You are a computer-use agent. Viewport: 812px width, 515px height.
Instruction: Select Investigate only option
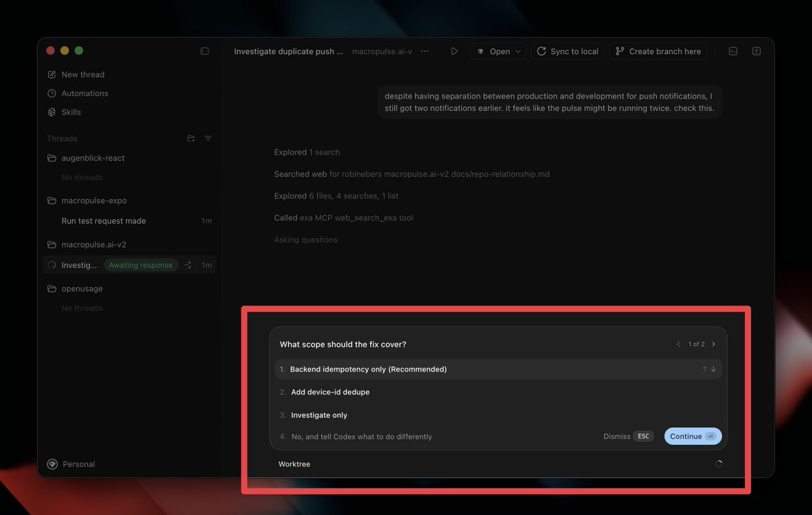point(498,416)
